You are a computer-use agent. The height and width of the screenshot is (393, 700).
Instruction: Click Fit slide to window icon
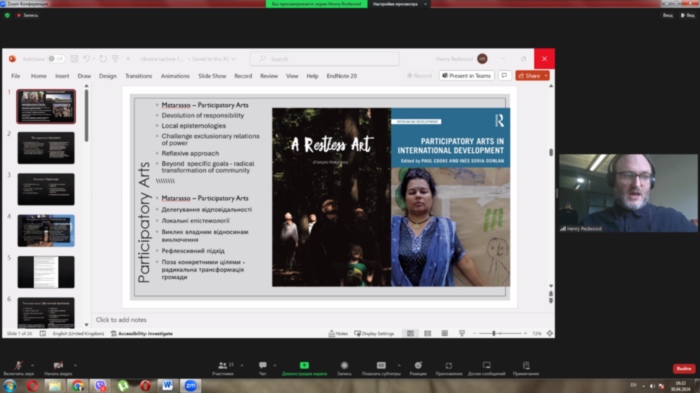550,333
